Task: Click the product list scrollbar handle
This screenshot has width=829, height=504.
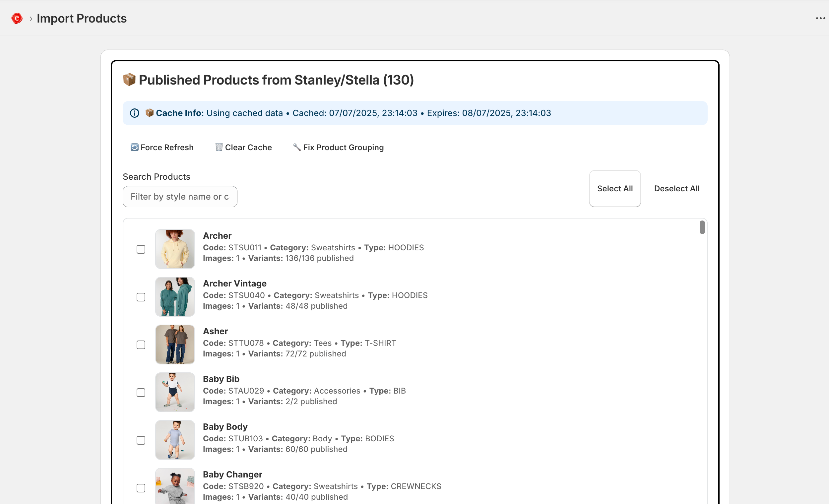Action: tap(702, 227)
